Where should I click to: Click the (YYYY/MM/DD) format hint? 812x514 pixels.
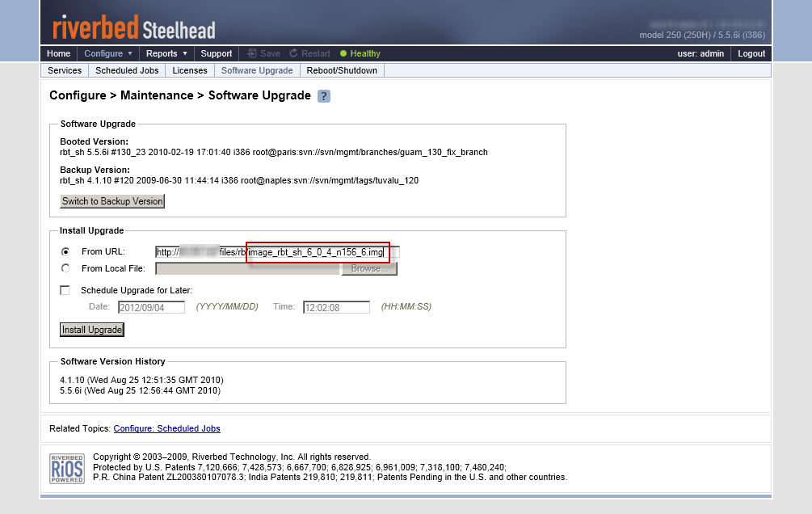(227, 307)
